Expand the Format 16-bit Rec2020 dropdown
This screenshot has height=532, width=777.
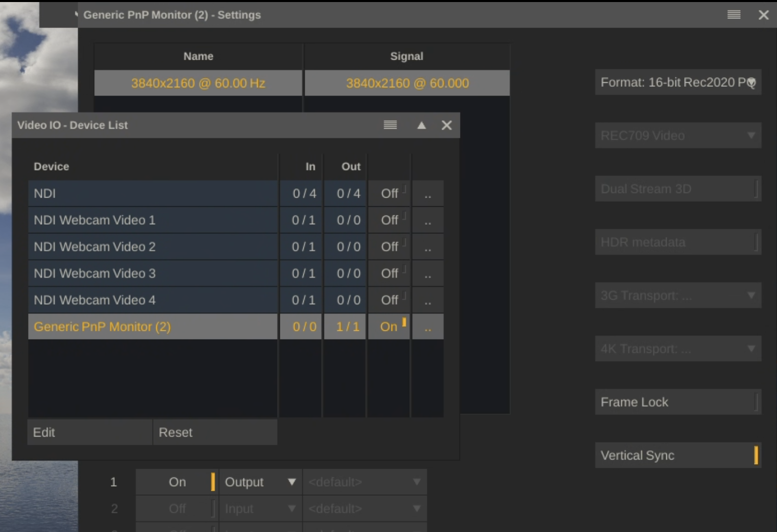pyautogui.click(x=677, y=82)
